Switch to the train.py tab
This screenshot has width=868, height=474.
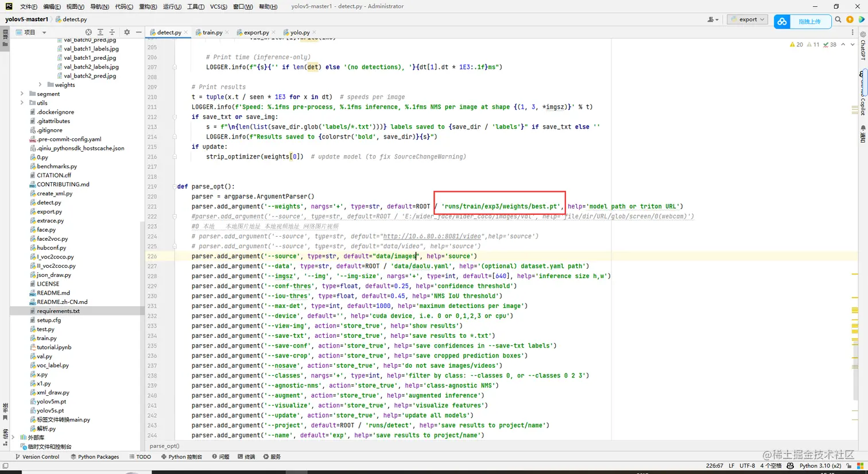click(212, 33)
